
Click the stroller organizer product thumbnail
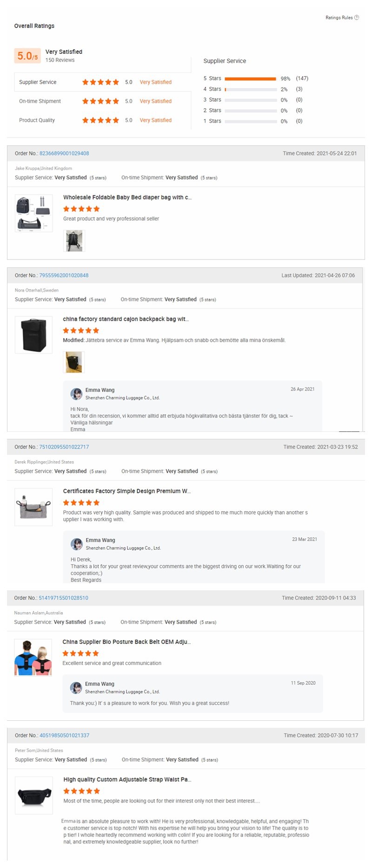pos(33,507)
